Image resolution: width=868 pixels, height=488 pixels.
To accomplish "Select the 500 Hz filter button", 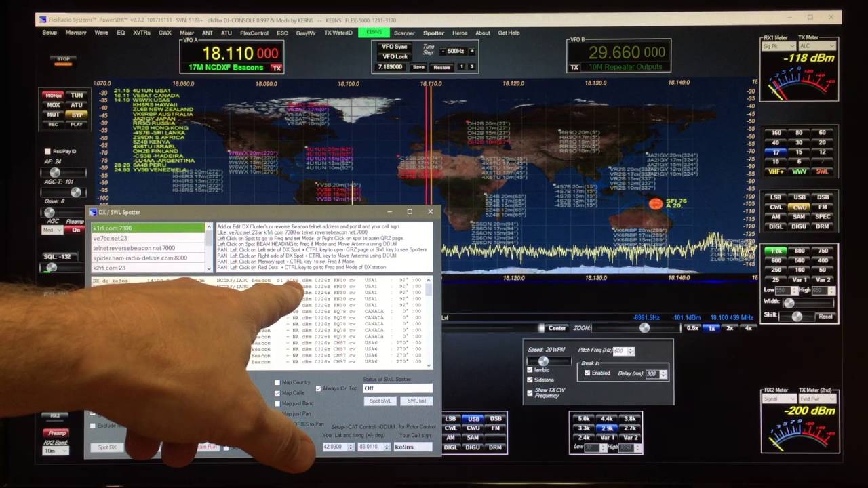I will pyautogui.click(x=800, y=260).
